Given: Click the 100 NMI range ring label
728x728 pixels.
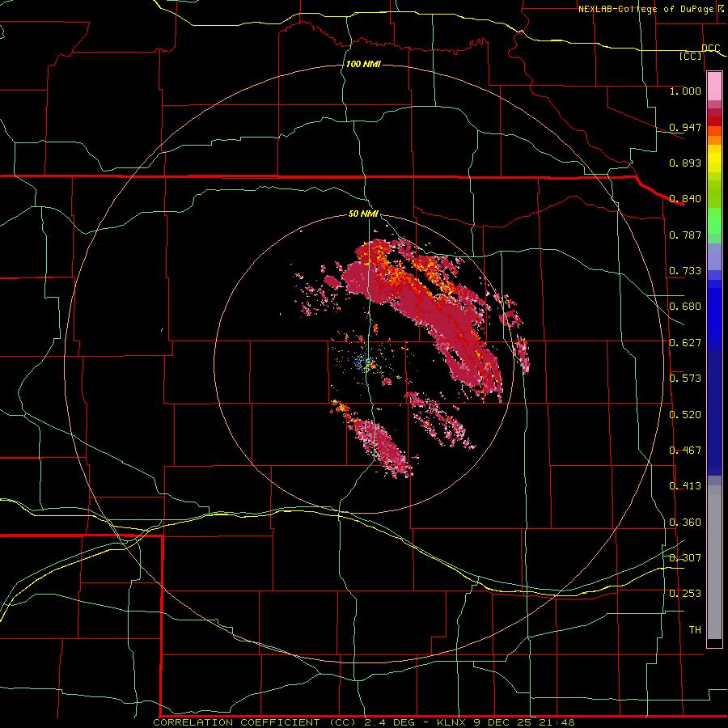Looking at the screenshot, I should pyautogui.click(x=363, y=64).
